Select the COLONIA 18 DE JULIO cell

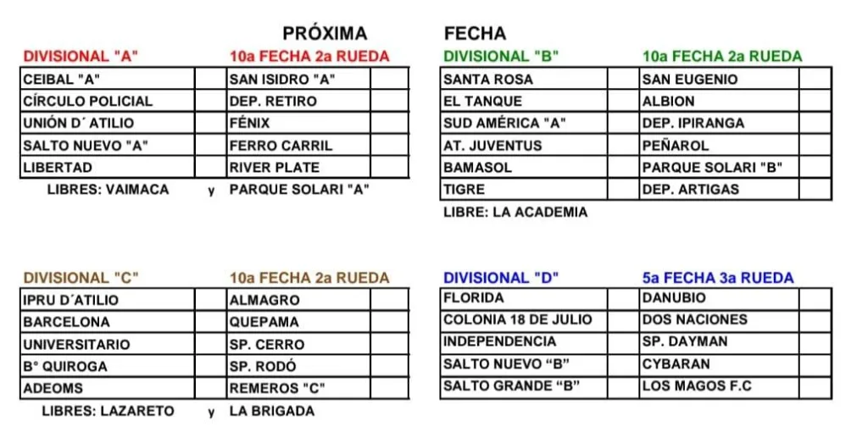[x=524, y=320]
